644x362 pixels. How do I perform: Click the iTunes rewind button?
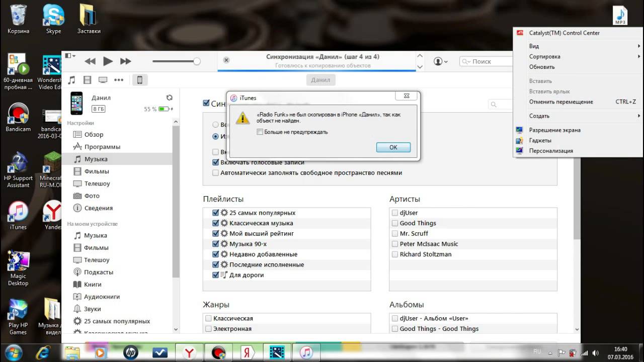(x=90, y=61)
